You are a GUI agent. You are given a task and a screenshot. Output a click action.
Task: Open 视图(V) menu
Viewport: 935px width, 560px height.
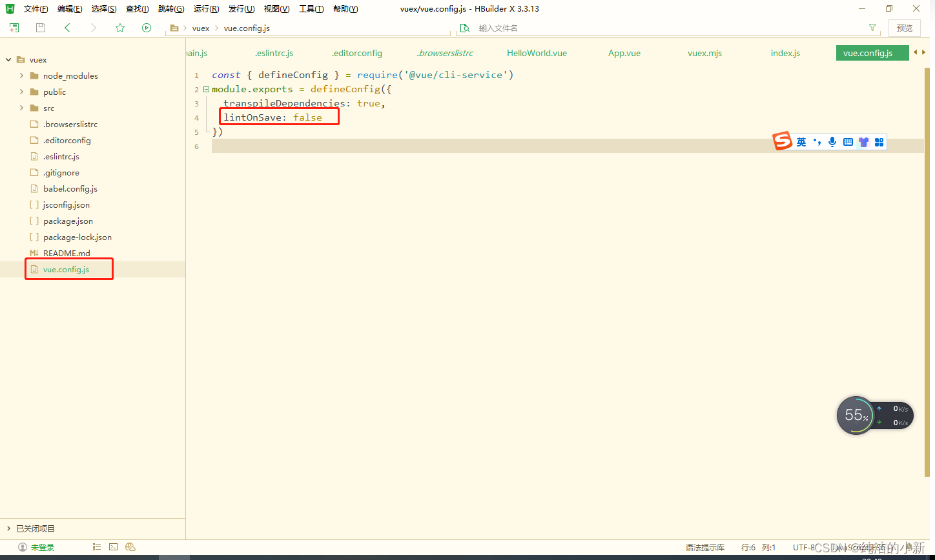coord(276,9)
